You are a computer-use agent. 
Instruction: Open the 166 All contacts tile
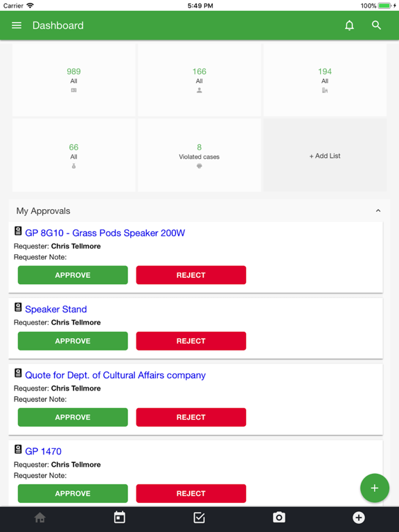[x=199, y=80]
